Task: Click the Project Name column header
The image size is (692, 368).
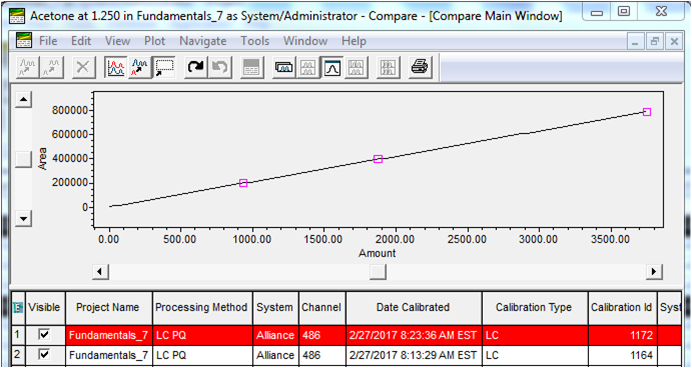Action: (x=109, y=308)
